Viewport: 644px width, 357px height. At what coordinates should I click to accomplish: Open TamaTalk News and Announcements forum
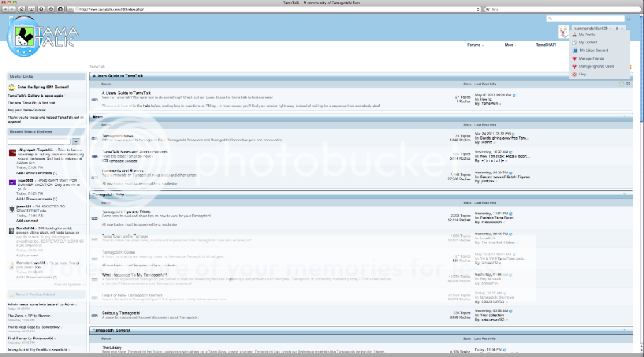coord(135,152)
